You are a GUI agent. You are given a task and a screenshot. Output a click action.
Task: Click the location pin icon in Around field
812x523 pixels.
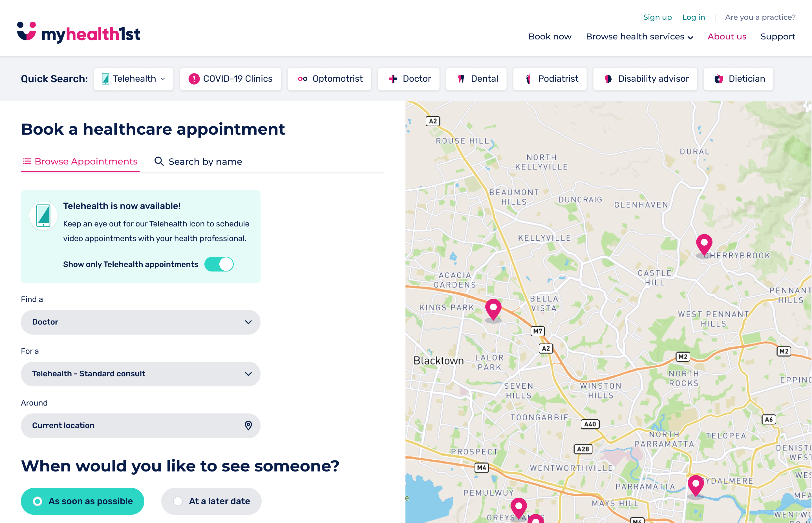(x=248, y=425)
